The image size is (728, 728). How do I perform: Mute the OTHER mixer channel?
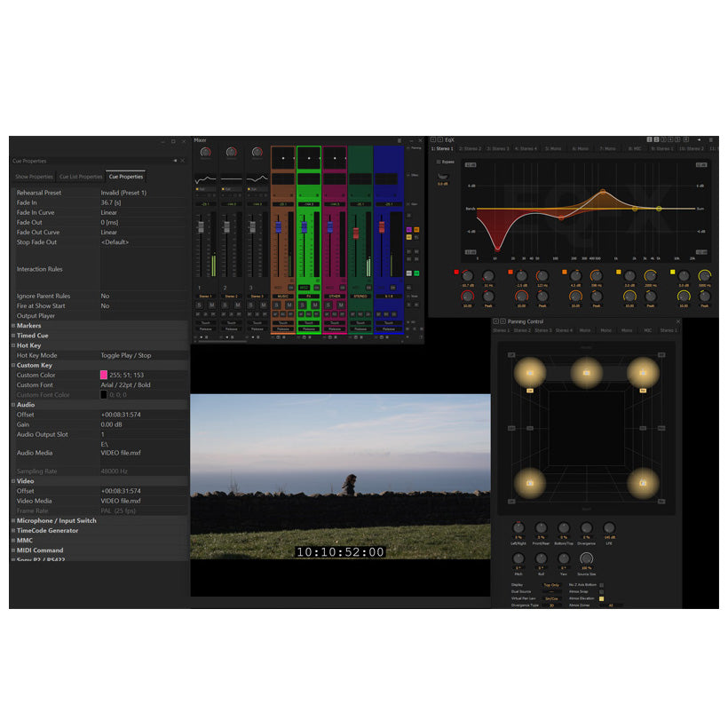pyautogui.click(x=341, y=305)
